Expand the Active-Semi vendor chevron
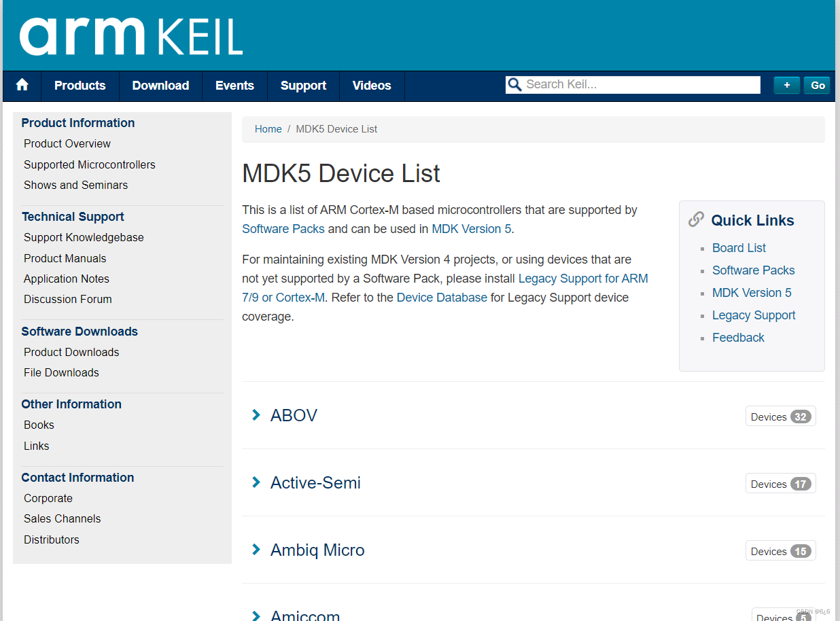Image resolution: width=840 pixels, height=621 pixels. [256, 482]
